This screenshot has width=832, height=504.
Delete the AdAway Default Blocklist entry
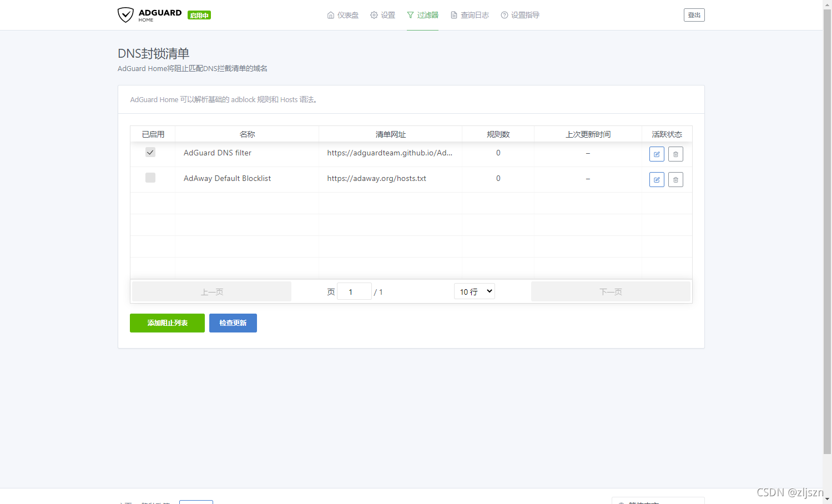[x=675, y=180]
